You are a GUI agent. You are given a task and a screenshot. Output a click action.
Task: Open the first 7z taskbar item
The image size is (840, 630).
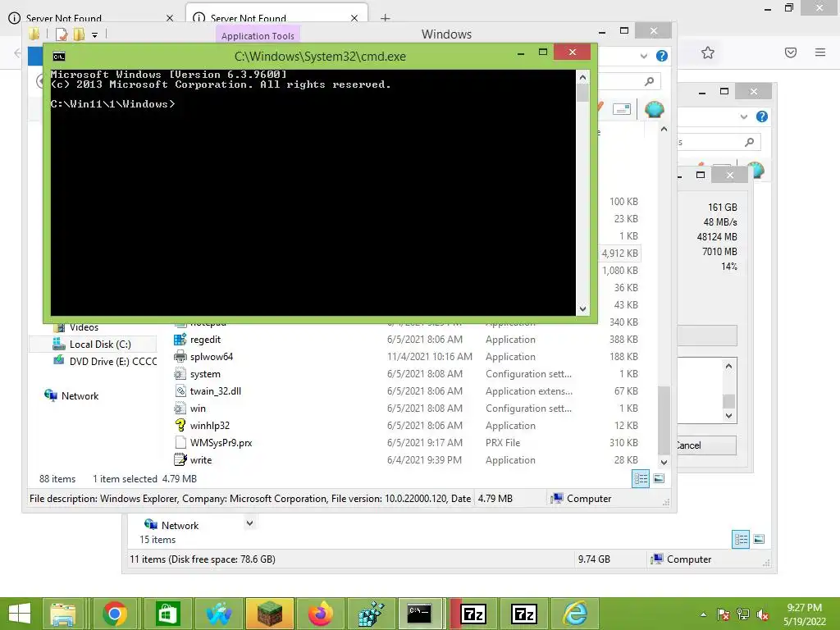(473, 614)
